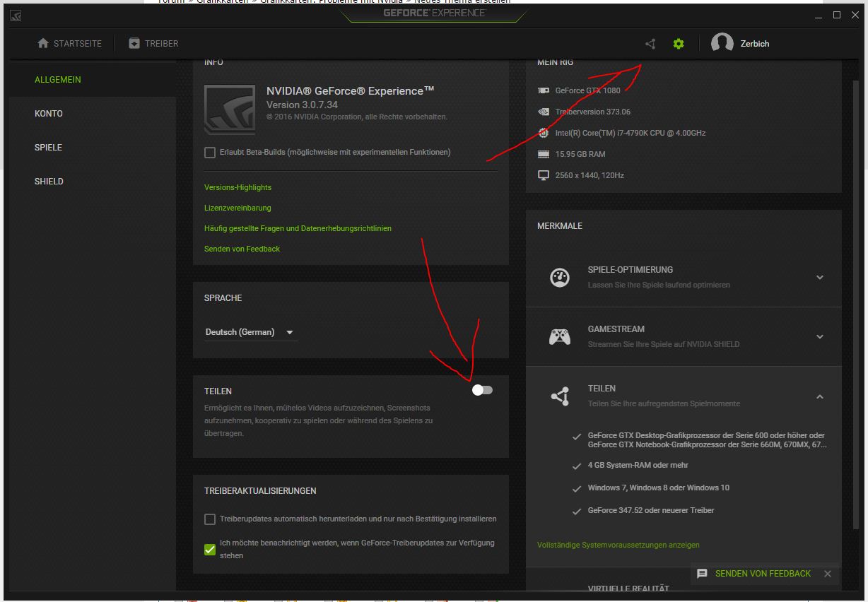This screenshot has width=868, height=602.
Task: Click the large GeForce Experience logo
Action: coord(230,110)
